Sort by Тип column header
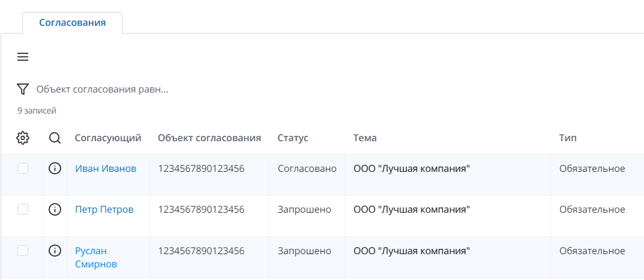Screen dimensions: 644x280 (568, 138)
